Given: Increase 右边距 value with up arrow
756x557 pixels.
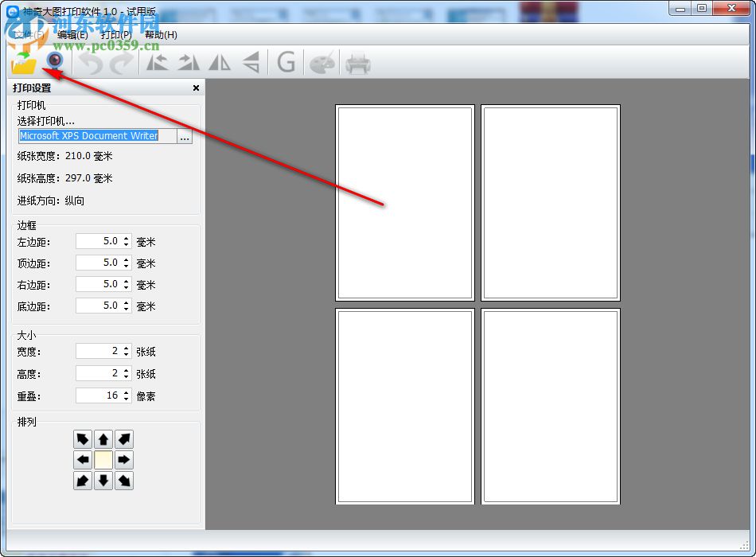Looking at the screenshot, I should tap(127, 281).
